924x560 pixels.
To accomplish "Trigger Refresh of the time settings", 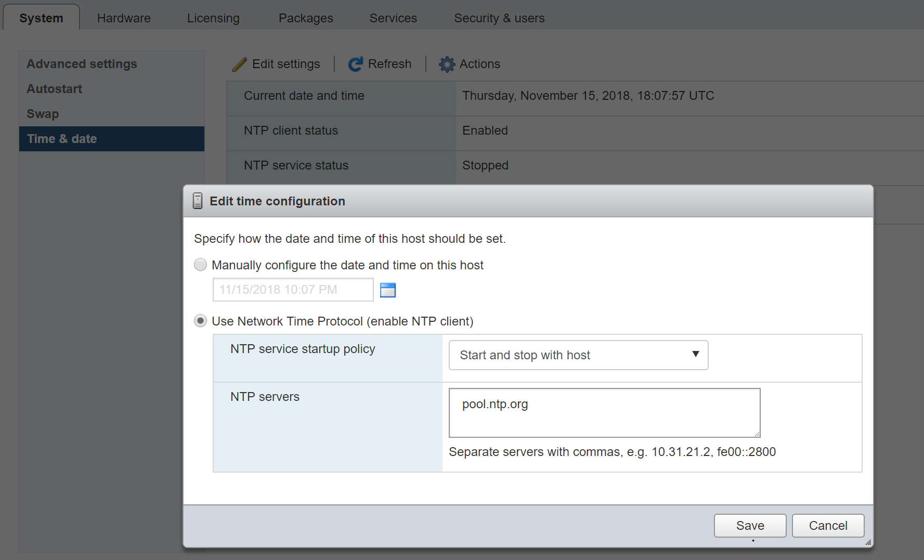I will pyautogui.click(x=389, y=63).
